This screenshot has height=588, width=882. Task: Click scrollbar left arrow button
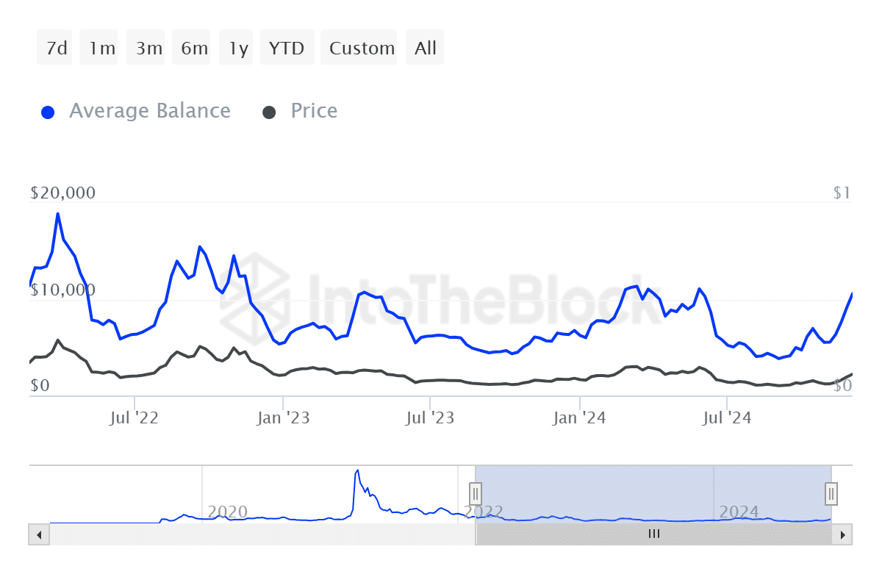38,534
